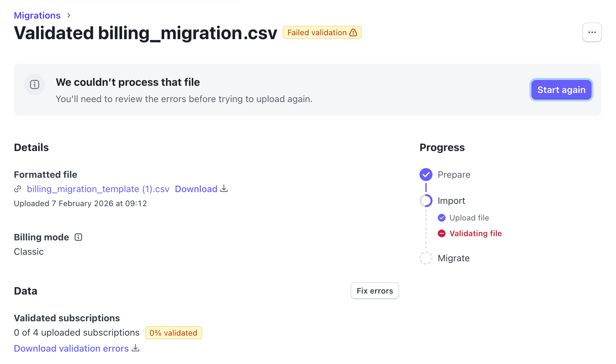Click the Billing mode info icon
Screen dimensions: 616x364
click(78, 237)
